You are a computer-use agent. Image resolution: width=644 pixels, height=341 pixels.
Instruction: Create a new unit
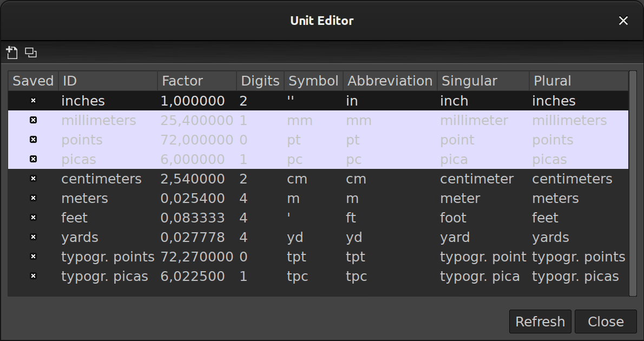[x=11, y=53]
